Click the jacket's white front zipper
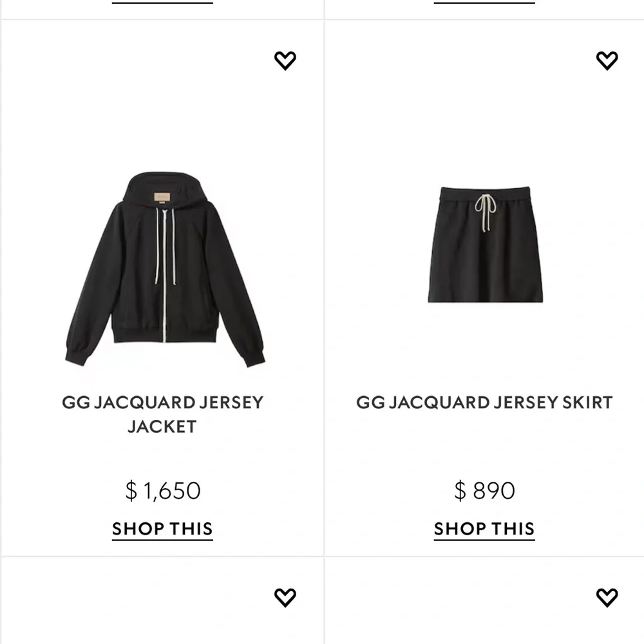The width and height of the screenshot is (644, 644). coord(165,277)
